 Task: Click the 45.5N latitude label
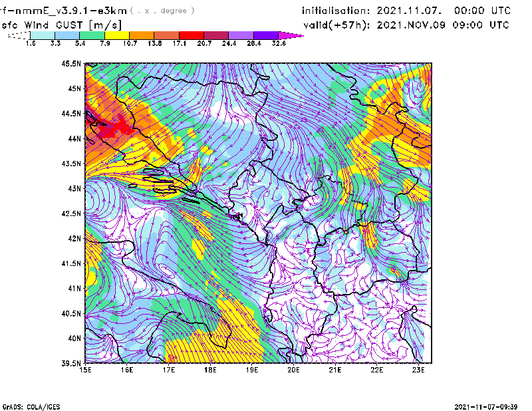coord(71,63)
